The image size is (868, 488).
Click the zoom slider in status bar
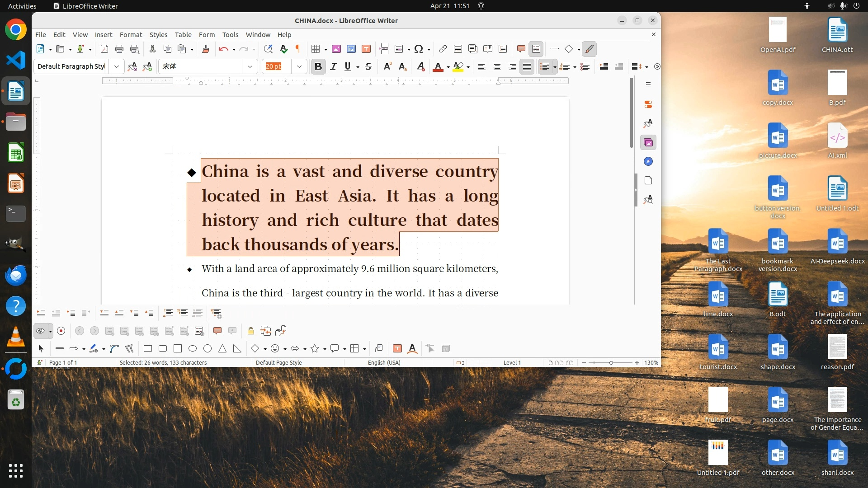click(x=611, y=362)
